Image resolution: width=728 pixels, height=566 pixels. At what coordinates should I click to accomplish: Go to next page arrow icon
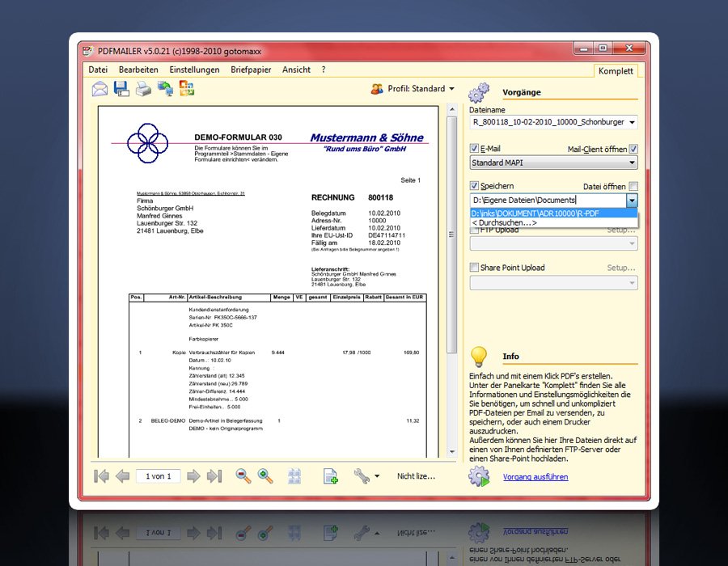click(x=193, y=476)
